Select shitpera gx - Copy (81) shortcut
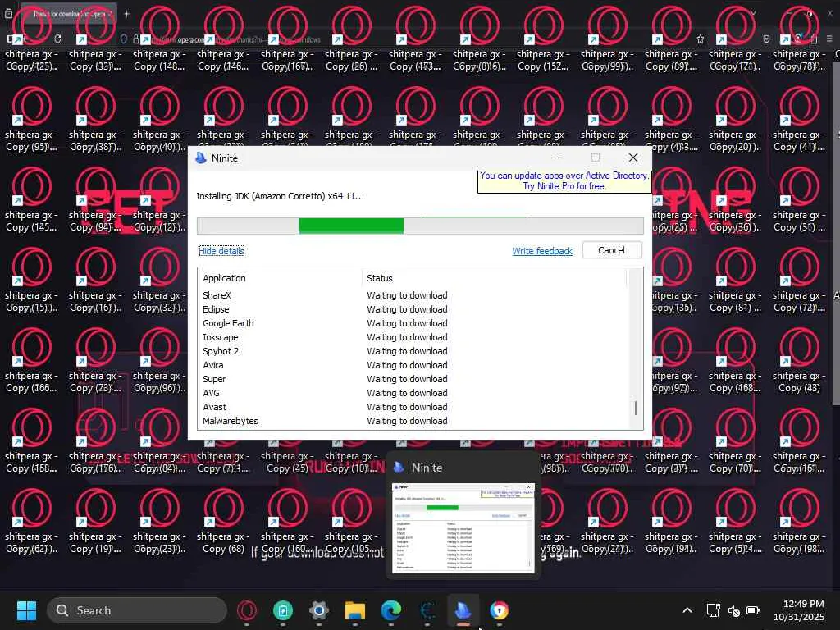Viewport: 840px width, 630px height. tap(735, 280)
